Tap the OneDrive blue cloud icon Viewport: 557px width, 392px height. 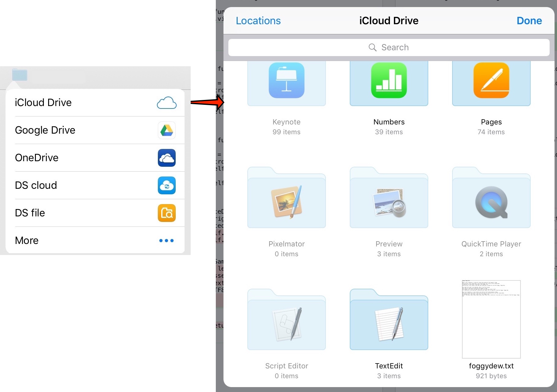167,158
